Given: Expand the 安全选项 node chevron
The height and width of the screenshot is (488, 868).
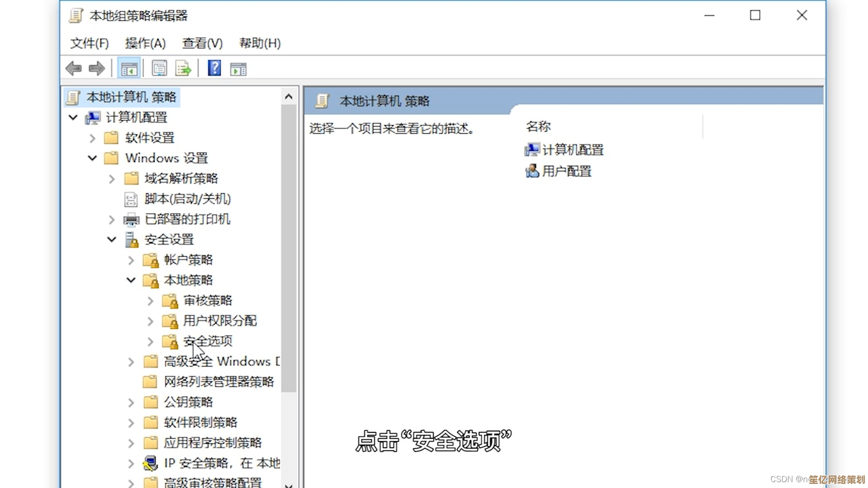Looking at the screenshot, I should tap(151, 342).
